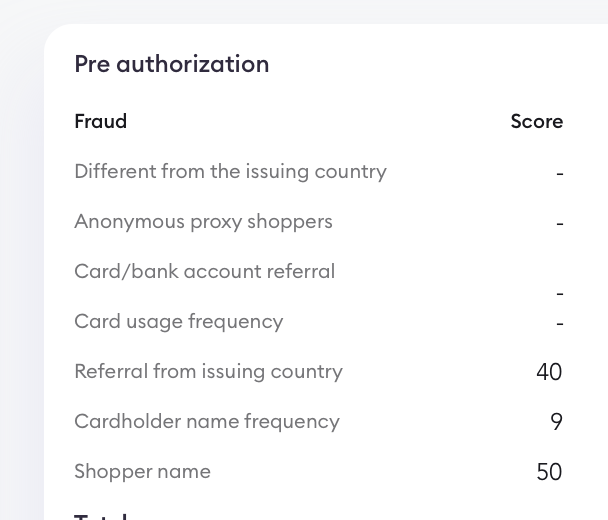The height and width of the screenshot is (520, 608).
Task: Click the Pre authorization heading
Action: (x=171, y=64)
